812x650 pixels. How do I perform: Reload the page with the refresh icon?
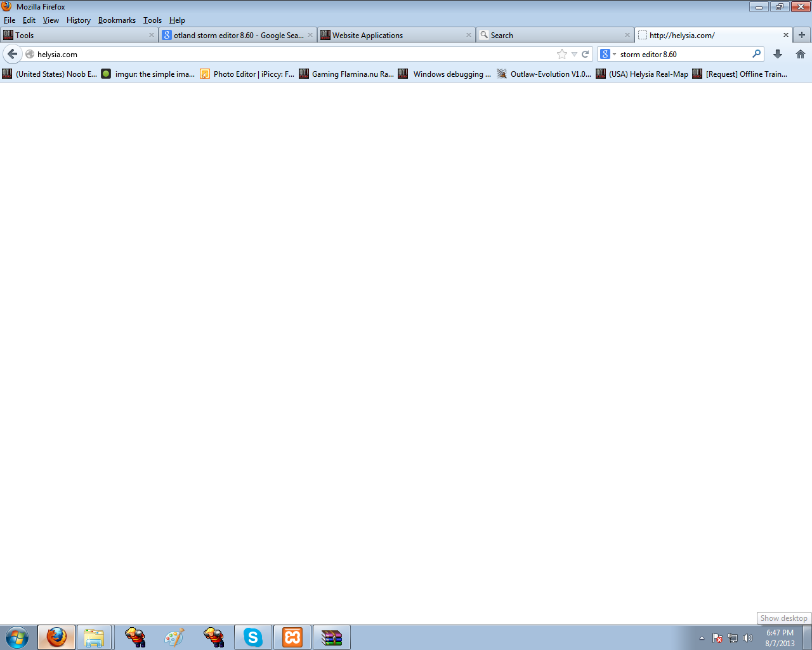tap(586, 54)
